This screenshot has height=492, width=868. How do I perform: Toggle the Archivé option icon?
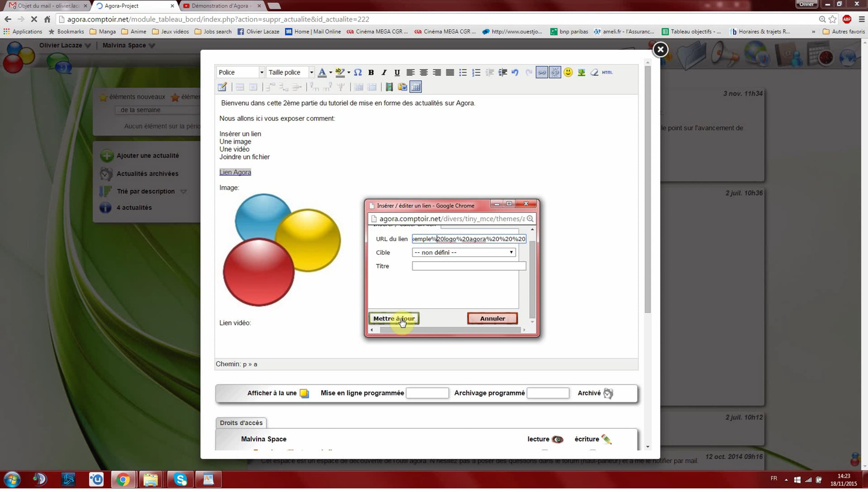[x=608, y=393]
